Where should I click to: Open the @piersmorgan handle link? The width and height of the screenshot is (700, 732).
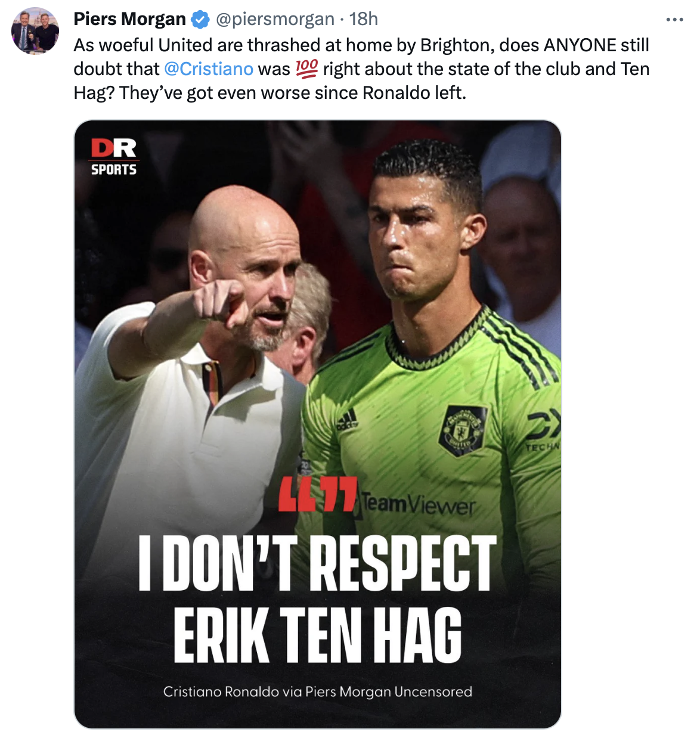coord(275,19)
